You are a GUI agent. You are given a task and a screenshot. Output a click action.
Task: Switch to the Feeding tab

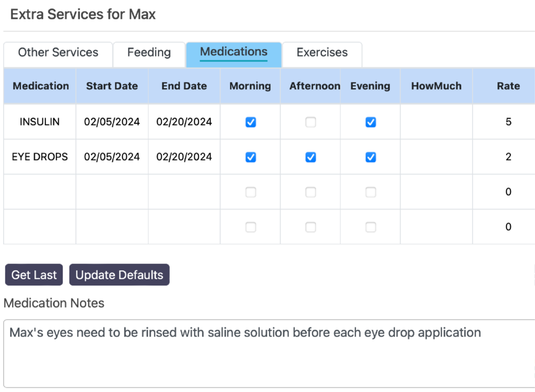click(149, 52)
